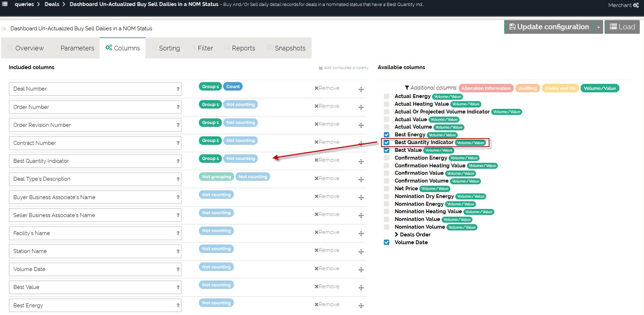Click the help question mark for Order Number
The height and width of the screenshot is (315, 644).
pyautogui.click(x=178, y=107)
